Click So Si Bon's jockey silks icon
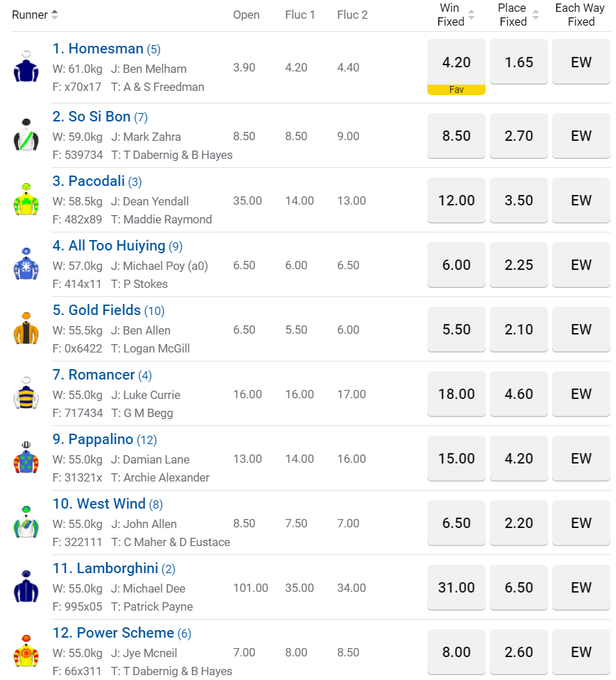This screenshot has width=616, height=680. pos(26,135)
